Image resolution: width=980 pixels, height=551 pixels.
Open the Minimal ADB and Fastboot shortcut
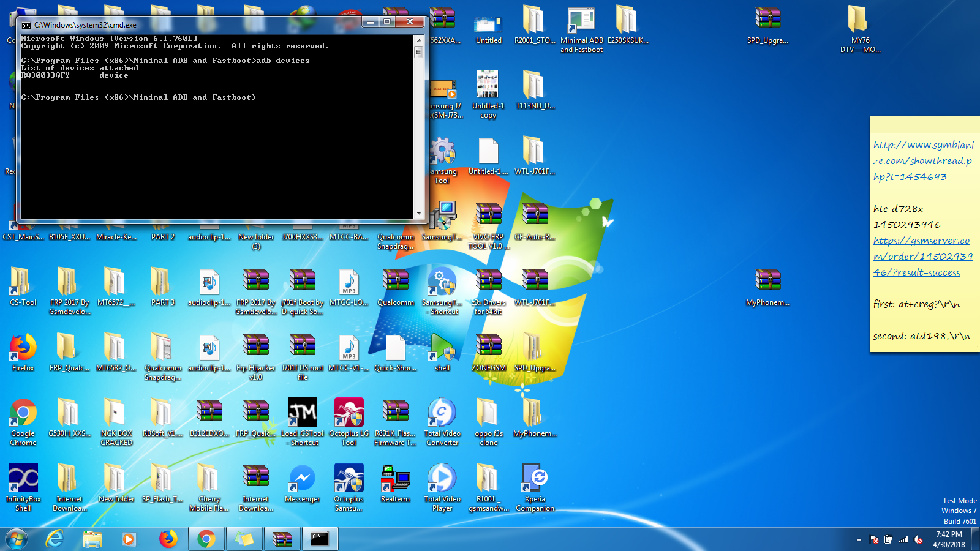pos(581,29)
